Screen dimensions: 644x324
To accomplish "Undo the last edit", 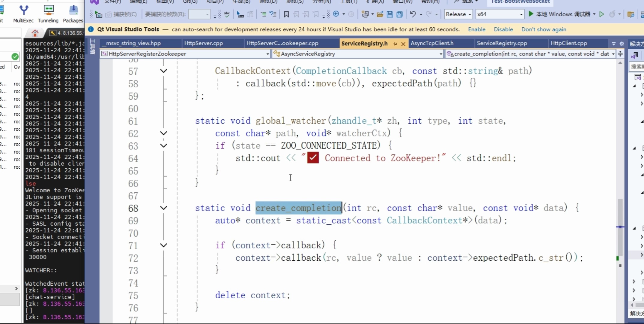I will (413, 14).
